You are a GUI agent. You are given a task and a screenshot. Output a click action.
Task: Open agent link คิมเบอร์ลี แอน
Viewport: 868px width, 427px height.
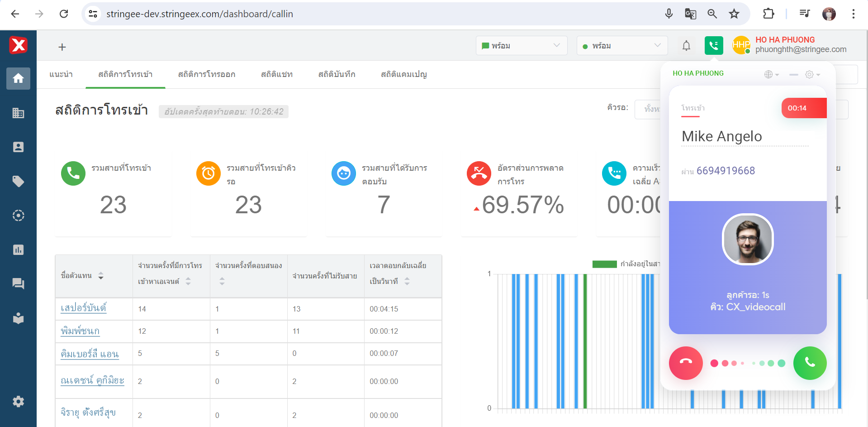[x=90, y=354]
